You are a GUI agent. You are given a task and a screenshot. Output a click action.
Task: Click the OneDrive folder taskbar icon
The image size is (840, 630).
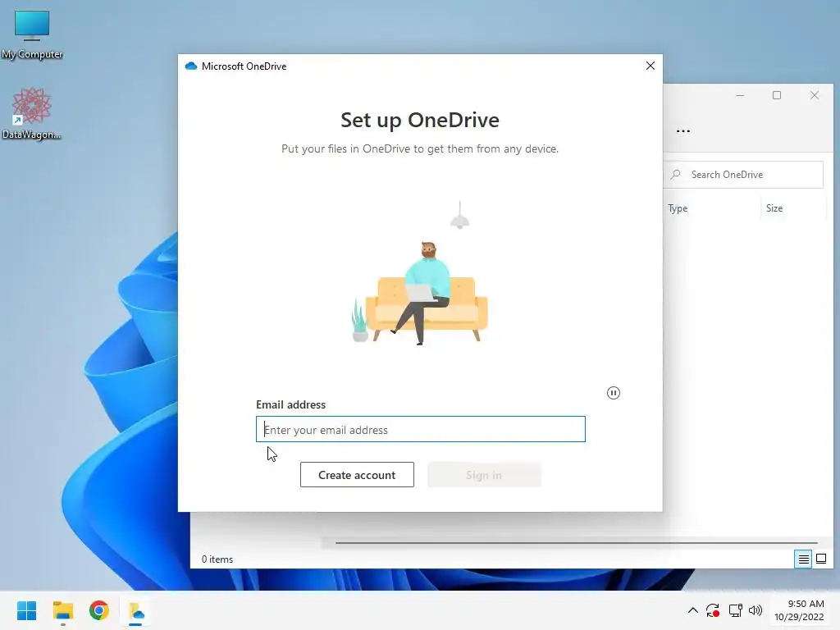135,610
